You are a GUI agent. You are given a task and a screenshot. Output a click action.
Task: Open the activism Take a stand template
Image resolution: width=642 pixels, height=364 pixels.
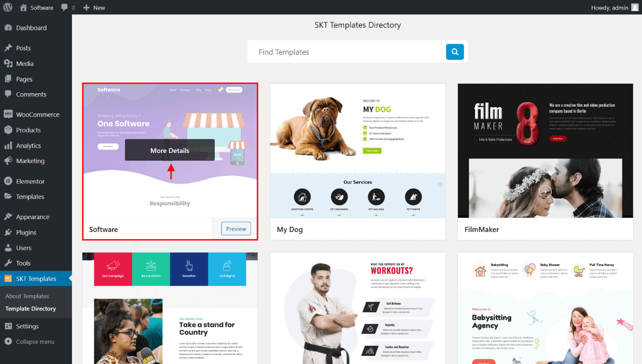tap(170, 308)
